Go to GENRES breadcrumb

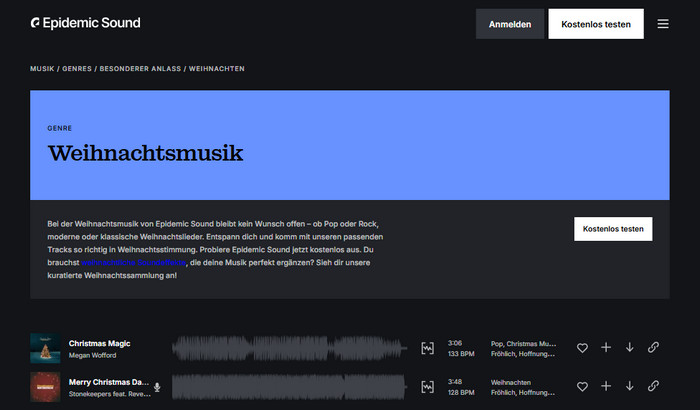pyautogui.click(x=77, y=69)
